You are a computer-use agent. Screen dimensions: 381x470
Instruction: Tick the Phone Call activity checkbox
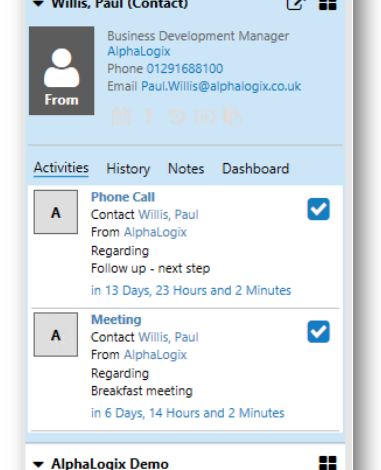pos(318,209)
